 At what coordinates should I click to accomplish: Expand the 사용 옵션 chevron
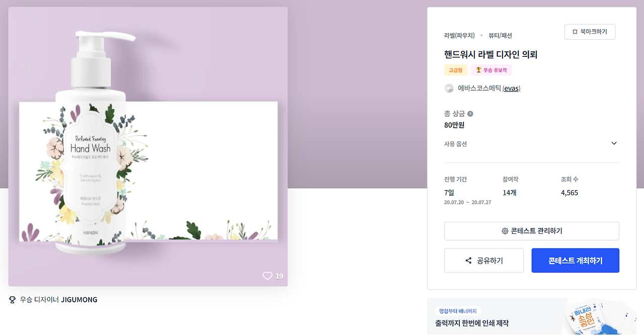click(614, 143)
